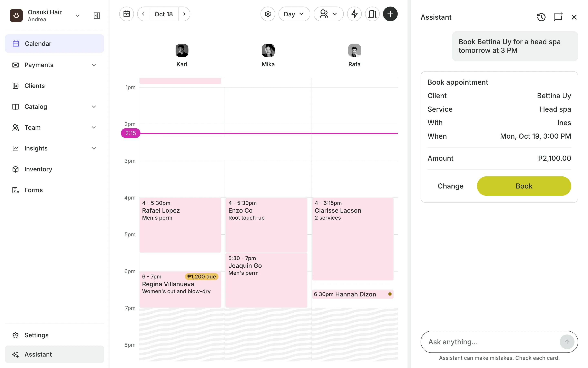The height and width of the screenshot is (368, 588).
Task: Expand the Team menu chevron
Action: pyautogui.click(x=94, y=128)
